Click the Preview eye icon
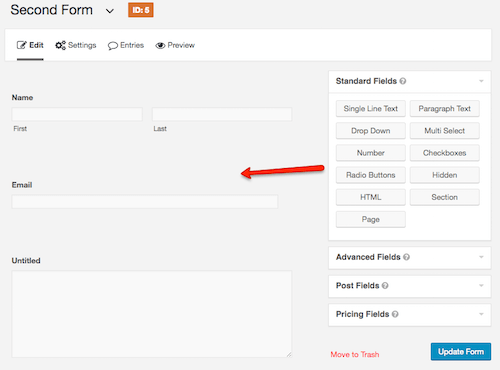The height and width of the screenshot is (370, 500). click(x=160, y=46)
